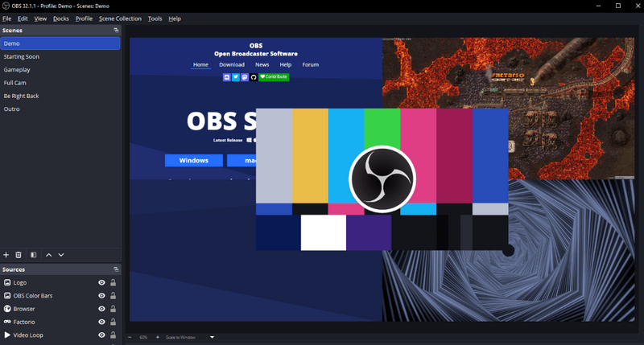The width and height of the screenshot is (644, 345).
Task: Click the Download link in the browser preview
Action: click(x=232, y=65)
